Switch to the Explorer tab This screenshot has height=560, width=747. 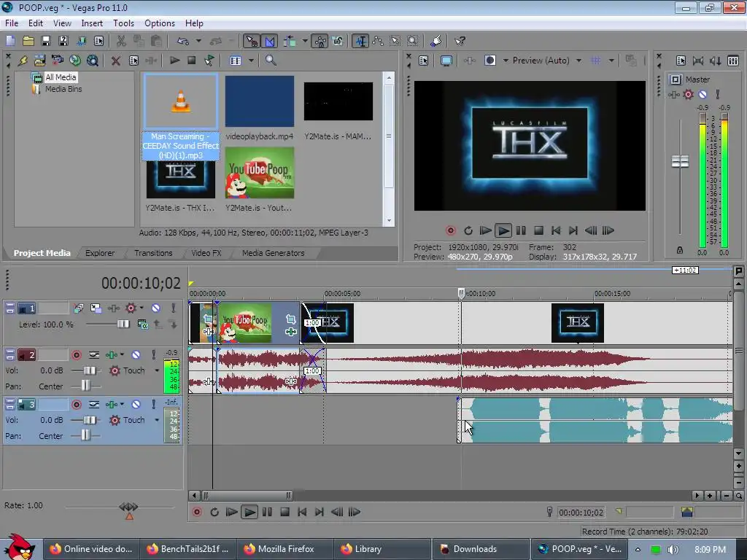[100, 253]
